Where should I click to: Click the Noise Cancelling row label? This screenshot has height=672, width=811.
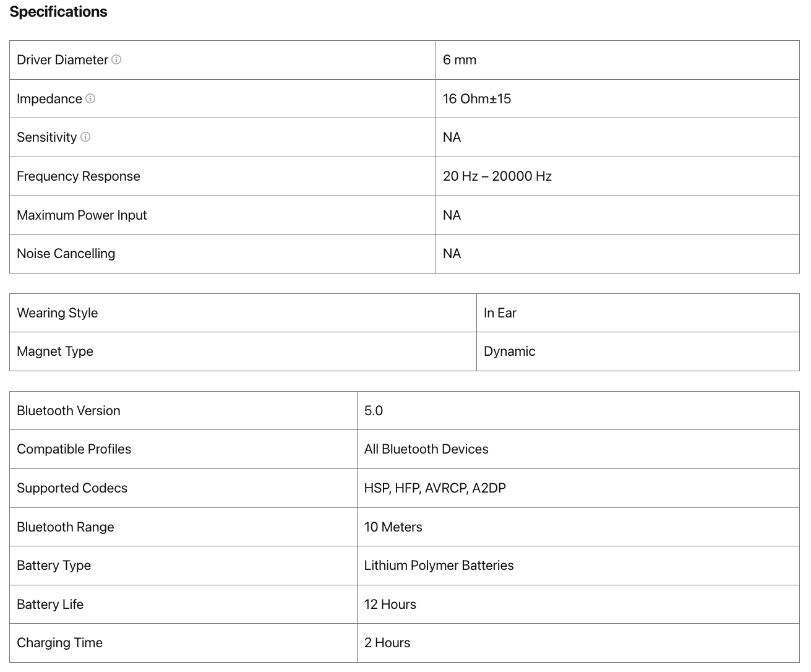tap(66, 254)
